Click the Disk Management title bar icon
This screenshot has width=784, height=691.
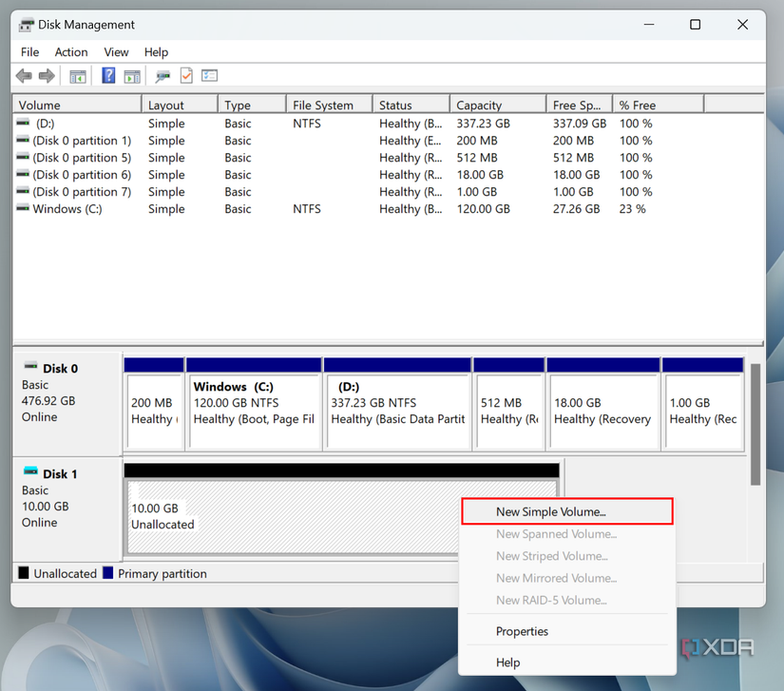pos(26,25)
